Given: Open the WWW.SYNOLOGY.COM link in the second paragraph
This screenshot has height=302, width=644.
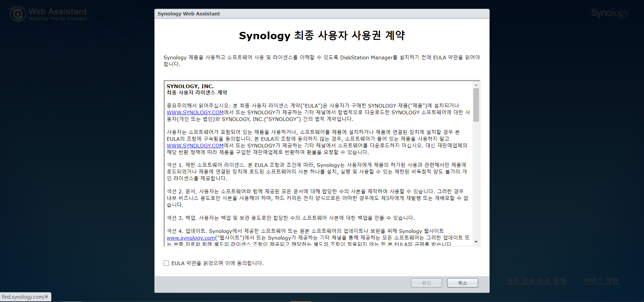Looking at the screenshot, I should pyautogui.click(x=195, y=145).
